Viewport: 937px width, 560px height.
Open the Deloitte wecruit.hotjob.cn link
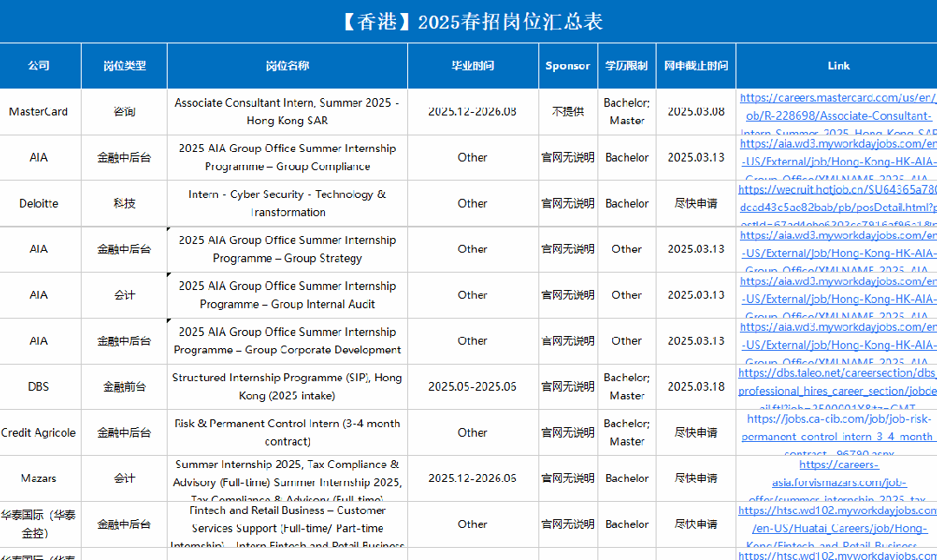838,203
